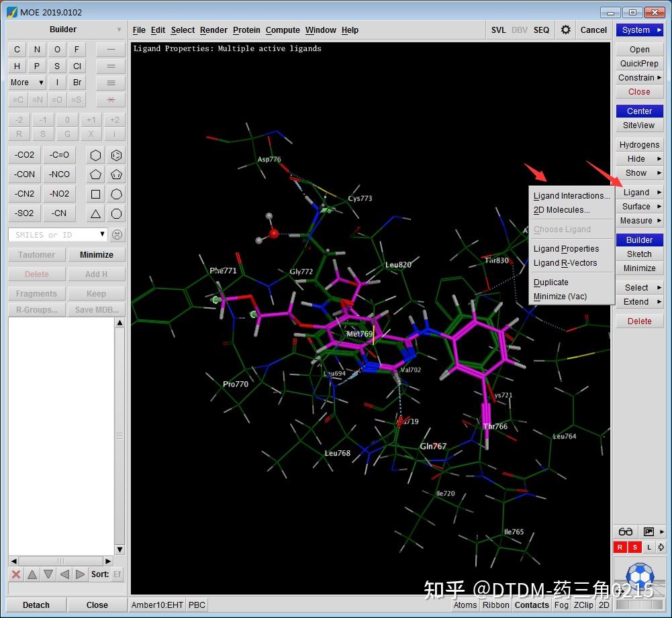Open the SMILES or ID dropdown arrow
This screenshot has height=618, width=672.
coord(103,234)
